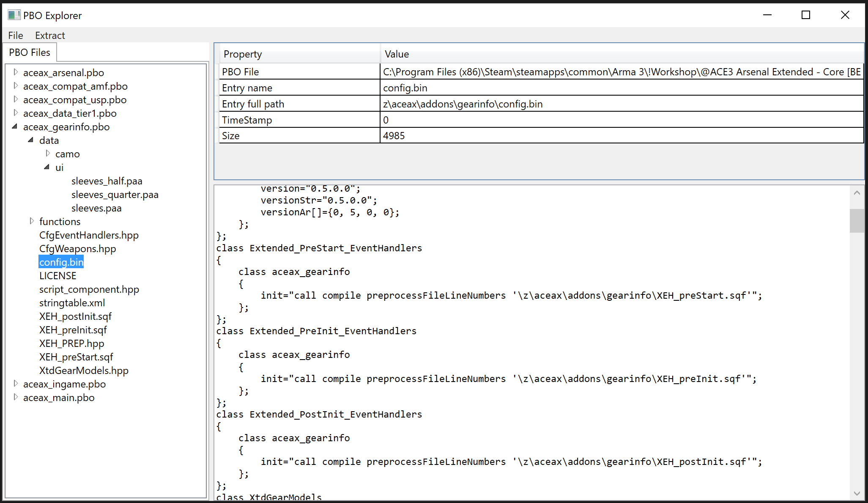Click the scroll down arrow in code view
868x503 pixels.
click(x=857, y=493)
